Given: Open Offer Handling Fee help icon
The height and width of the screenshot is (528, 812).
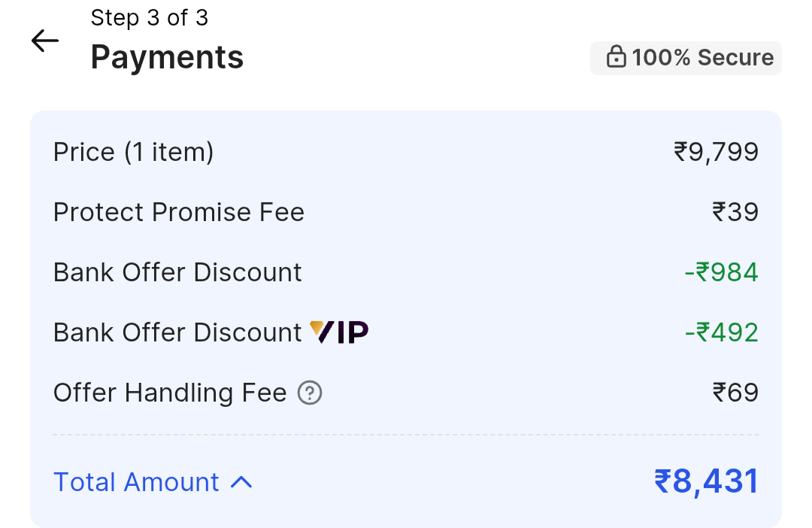Looking at the screenshot, I should (x=310, y=393).
